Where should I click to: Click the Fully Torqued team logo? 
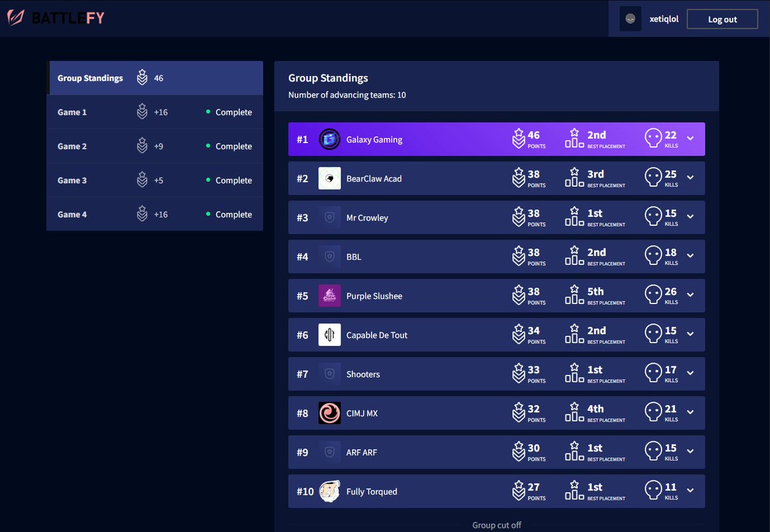(329, 492)
